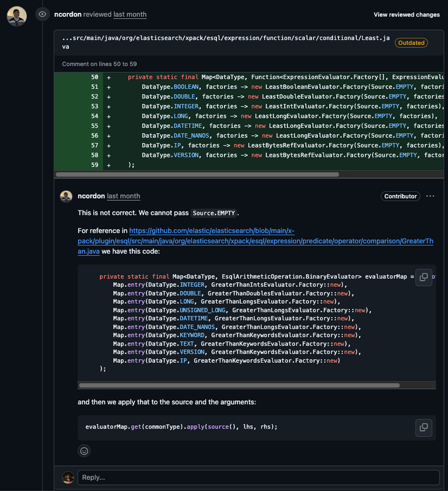Copy the evaluatorMap.get apply code snippet
This screenshot has height=491, width=448.
[423, 427]
